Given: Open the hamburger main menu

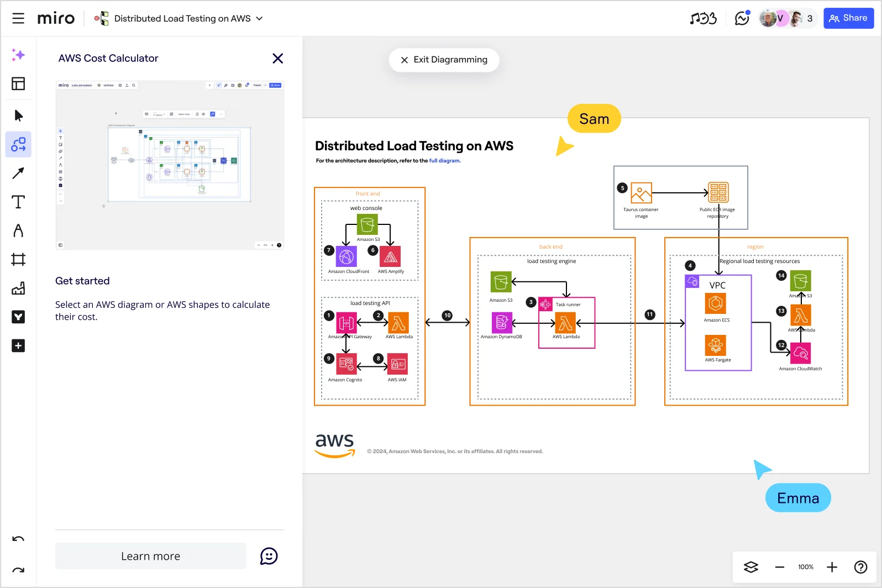Looking at the screenshot, I should click(x=18, y=18).
